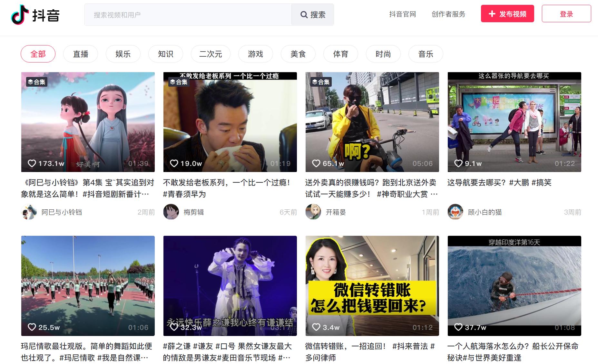This screenshot has height=364, width=598.
Task: Click the heart icon on 阿巴与小铃铛 video
Action: point(32,164)
